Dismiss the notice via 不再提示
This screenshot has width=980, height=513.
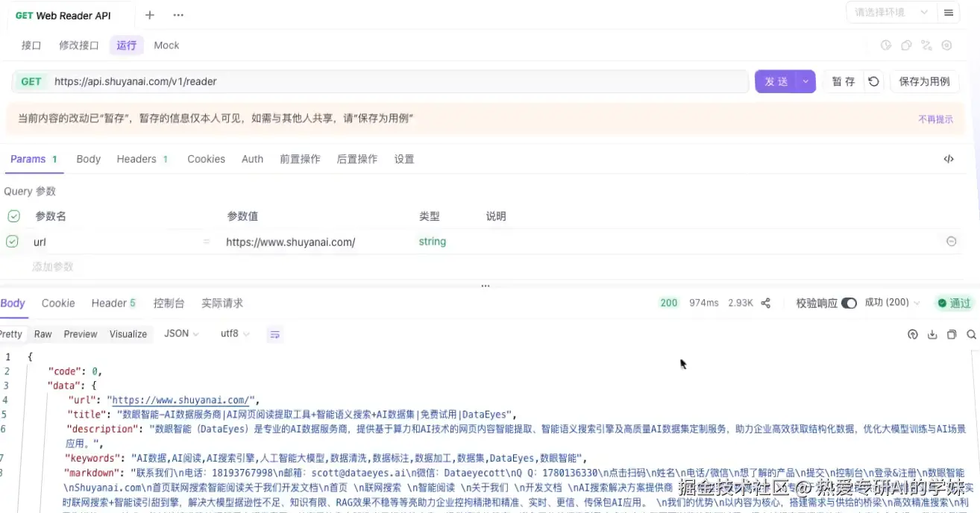coord(935,119)
